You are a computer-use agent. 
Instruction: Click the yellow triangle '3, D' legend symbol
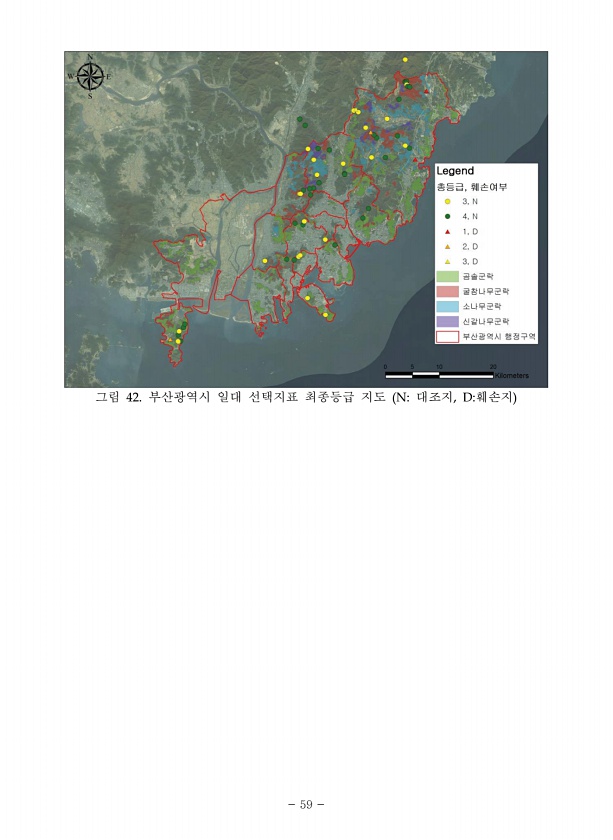click(447, 261)
